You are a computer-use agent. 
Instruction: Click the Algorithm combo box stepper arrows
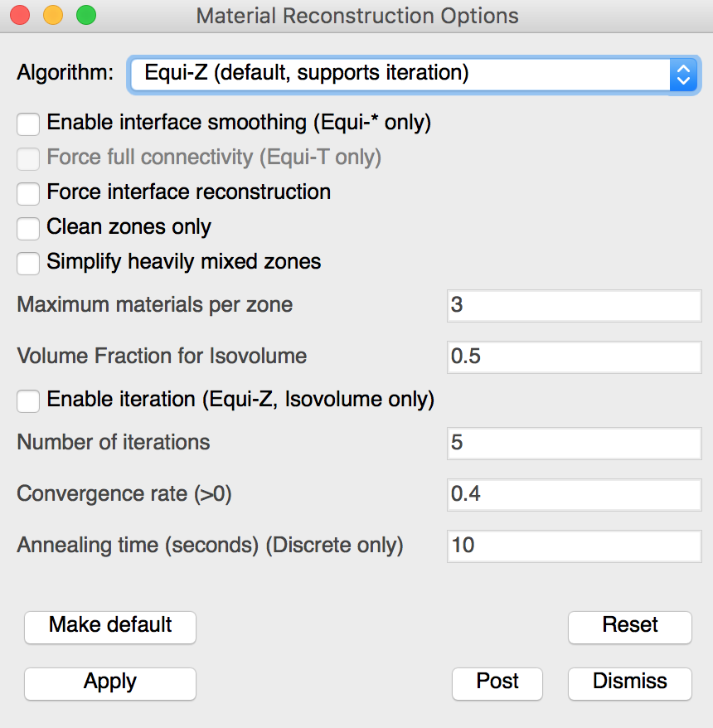click(x=683, y=75)
